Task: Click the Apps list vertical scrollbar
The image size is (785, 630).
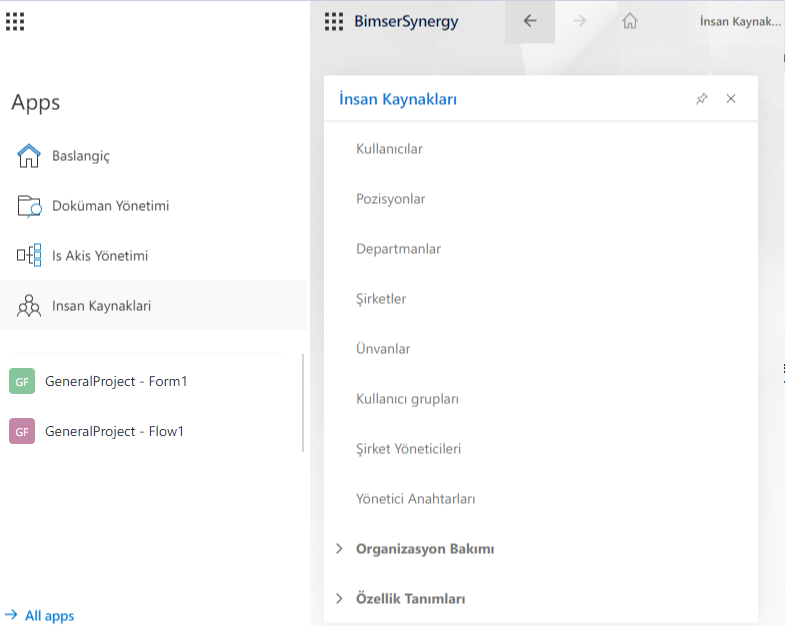Action: 303,402
